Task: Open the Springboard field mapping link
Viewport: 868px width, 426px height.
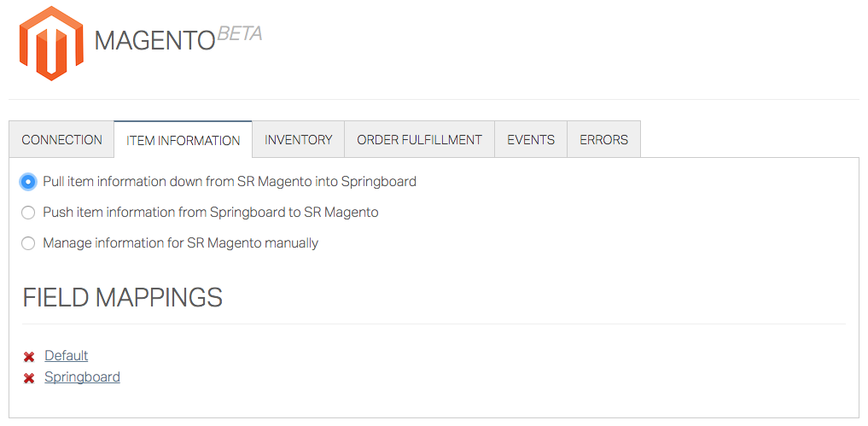Action: pos(83,377)
